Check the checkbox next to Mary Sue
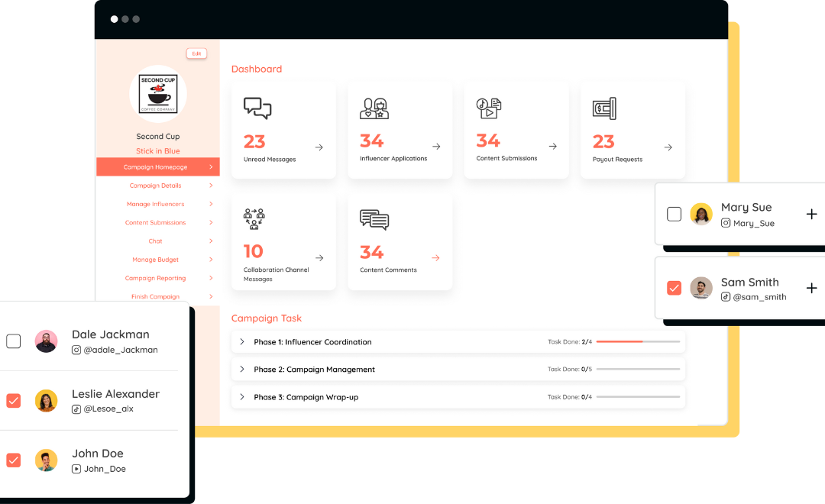The image size is (825, 504). pyautogui.click(x=674, y=214)
